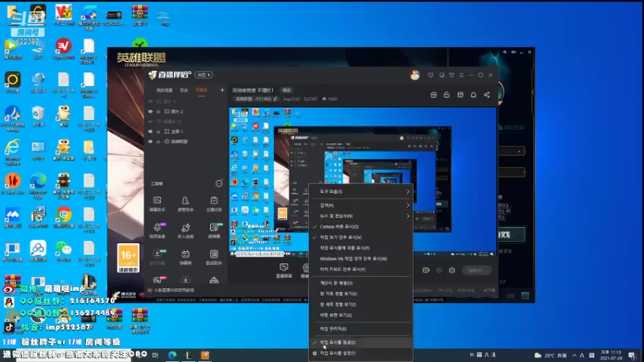Image resolution: width=644 pixels, height=362 pixels.
Task: Open the ExpressVPN desktop icon
Action: [x=64, y=49]
